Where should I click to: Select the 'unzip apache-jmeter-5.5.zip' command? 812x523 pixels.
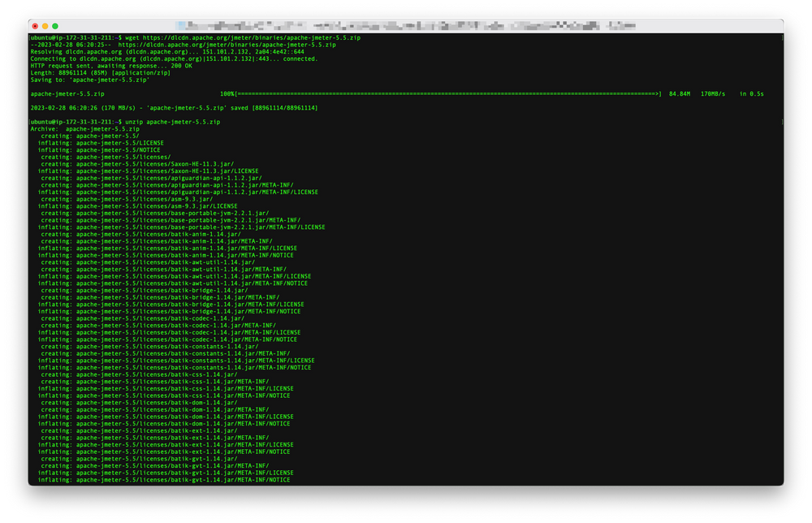172,122
